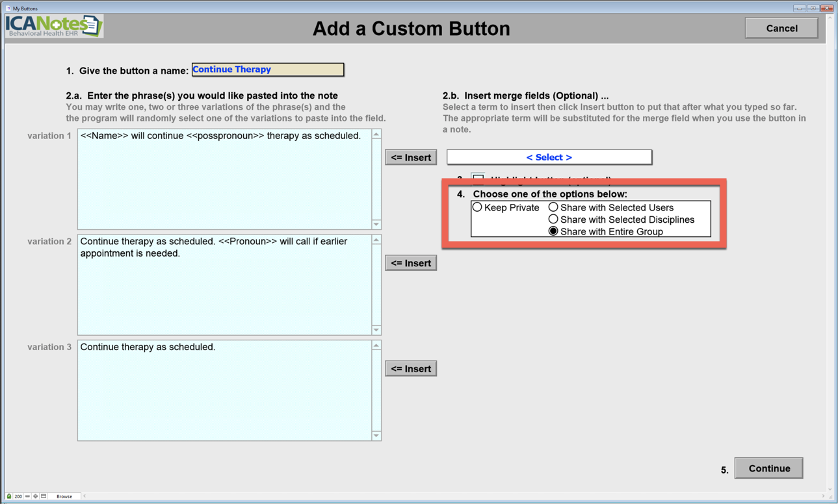The image size is (838, 504).
Task: Click the button name field Continue Therapy
Action: (267, 69)
